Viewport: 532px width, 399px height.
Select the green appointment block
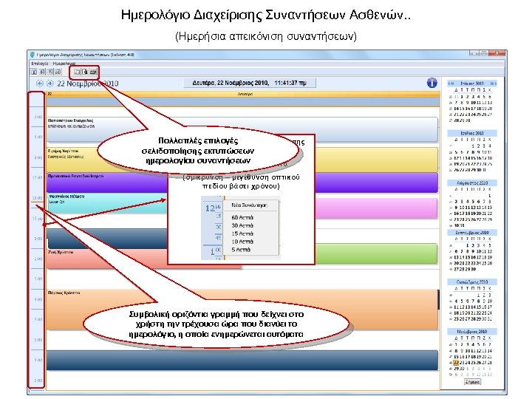click(376, 253)
